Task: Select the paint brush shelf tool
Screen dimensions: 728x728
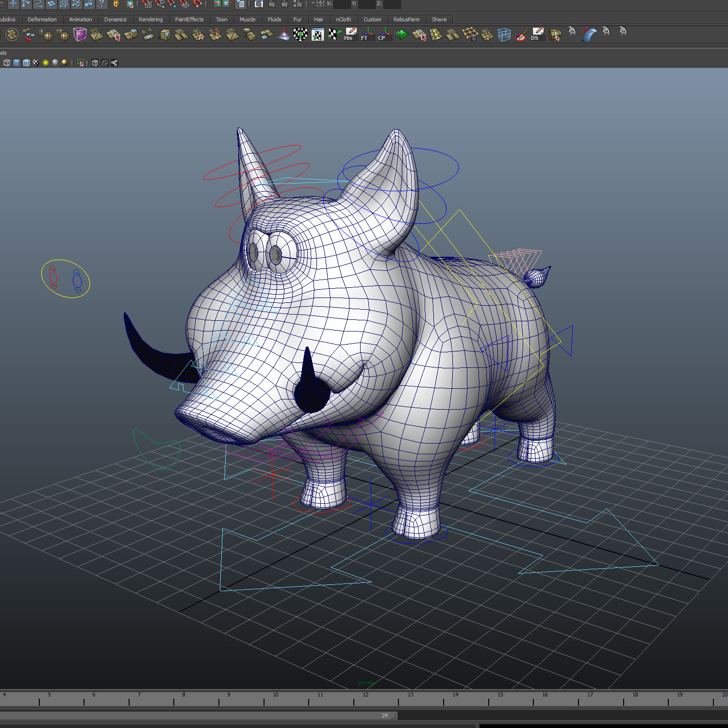Action: [521, 35]
